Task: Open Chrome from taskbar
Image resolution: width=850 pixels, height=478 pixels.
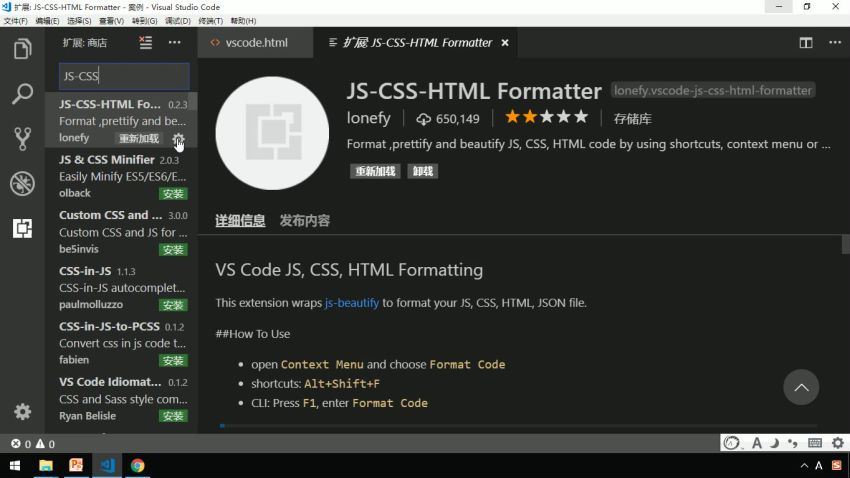Action: pyautogui.click(x=137, y=466)
